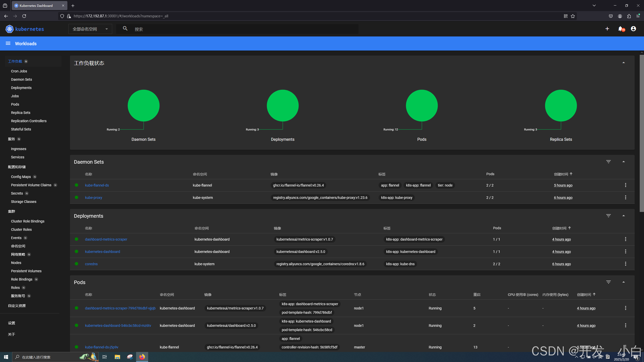This screenshot has width=644, height=362.
Task: Open the kubernetes-dashboard deployment link
Action: [102, 252]
